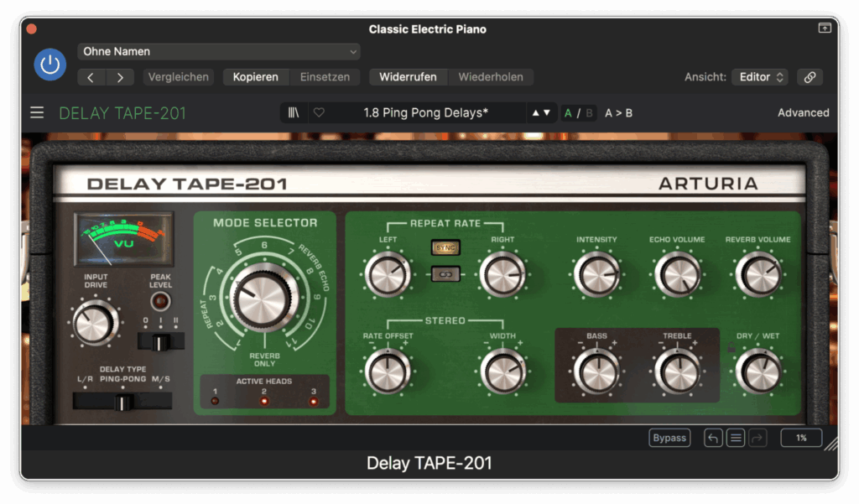Select the B preset slot
This screenshot has height=504, width=859.
click(589, 112)
